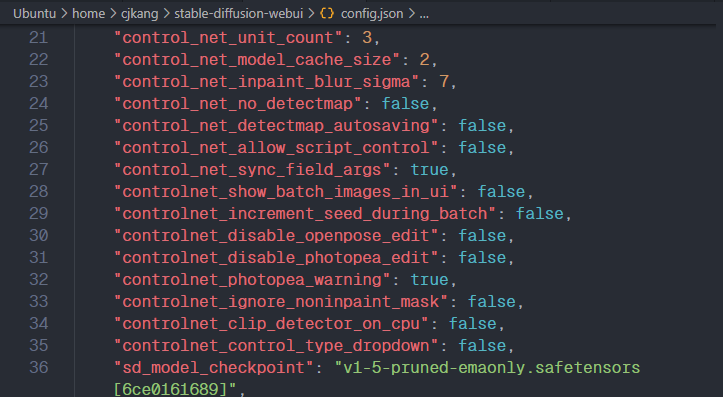The image size is (723, 397).
Task: Click false value of control_net_no_detectmap
Action: tap(405, 104)
